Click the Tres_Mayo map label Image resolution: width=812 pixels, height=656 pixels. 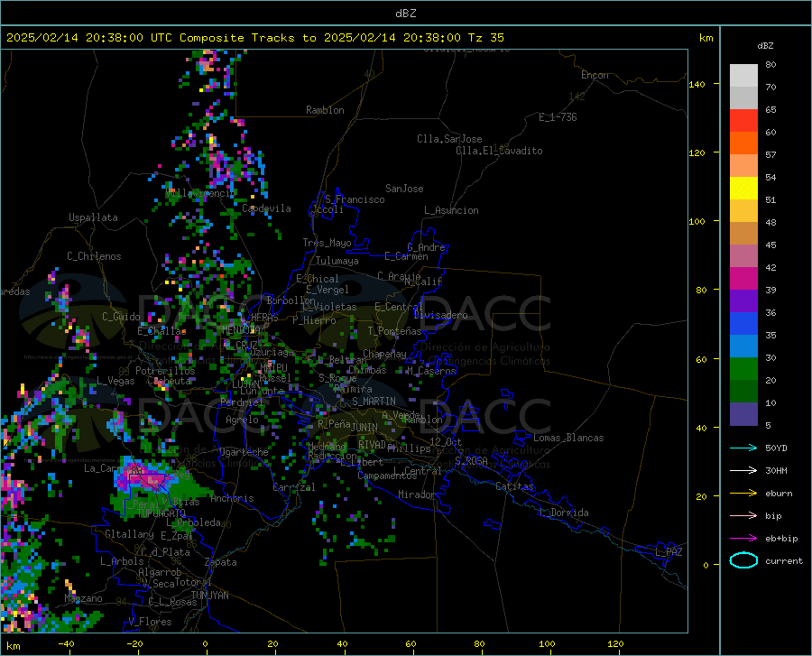327,243
